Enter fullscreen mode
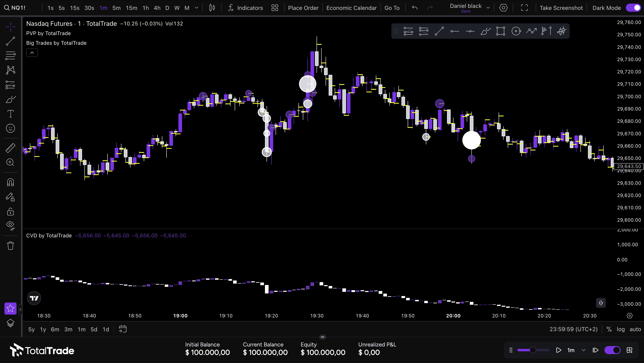This screenshot has height=363, width=644. pos(524,8)
